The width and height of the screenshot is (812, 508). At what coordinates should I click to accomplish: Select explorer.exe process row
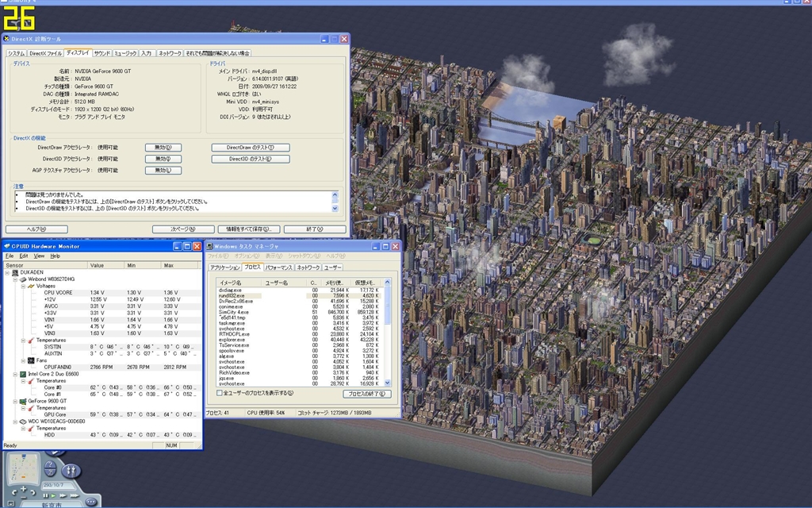pyautogui.click(x=299, y=340)
